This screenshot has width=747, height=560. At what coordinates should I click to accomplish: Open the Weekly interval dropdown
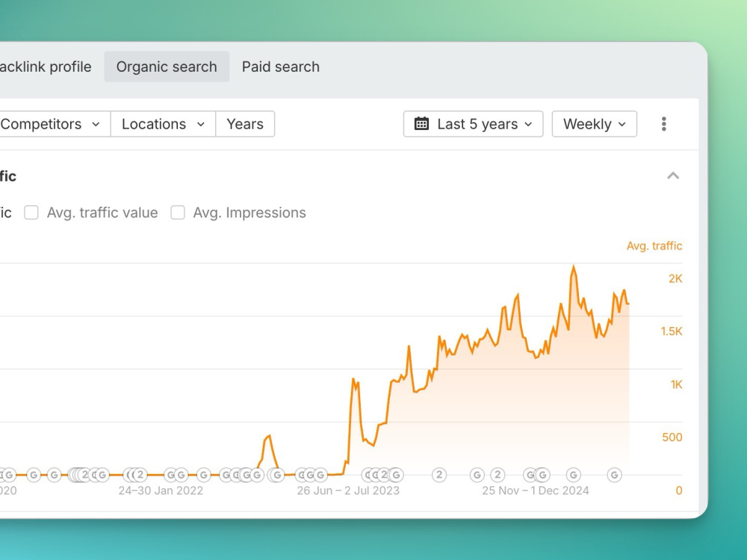click(x=594, y=124)
